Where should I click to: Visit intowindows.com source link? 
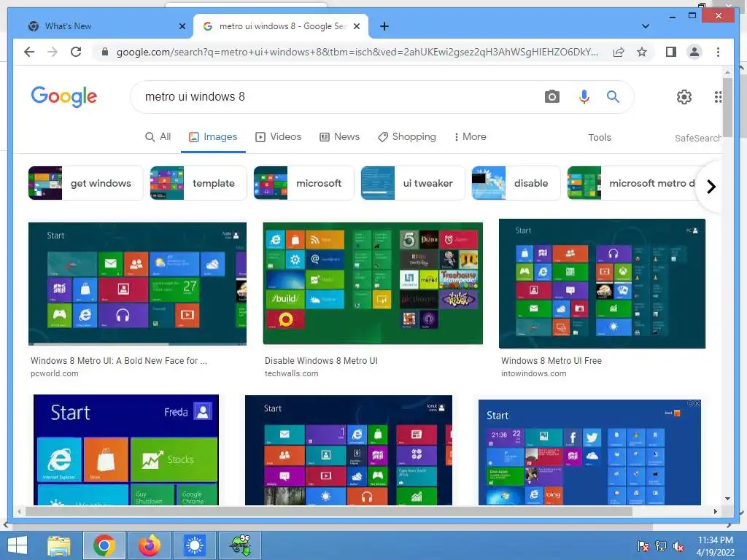click(x=533, y=373)
